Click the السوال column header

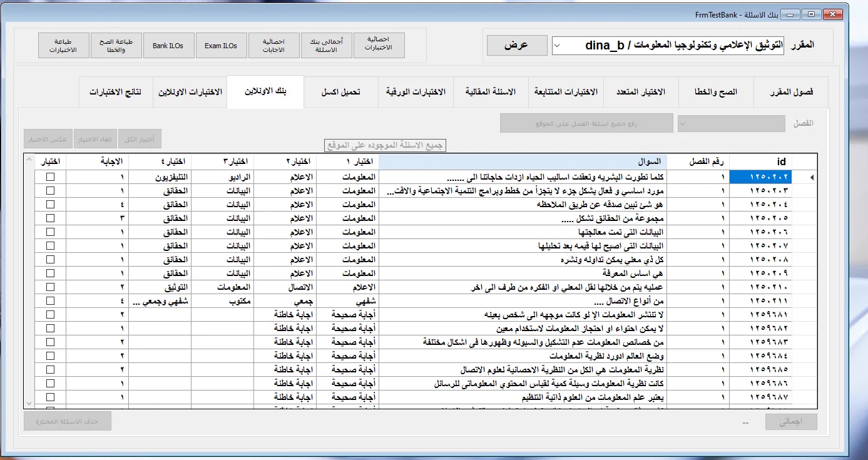[523, 161]
